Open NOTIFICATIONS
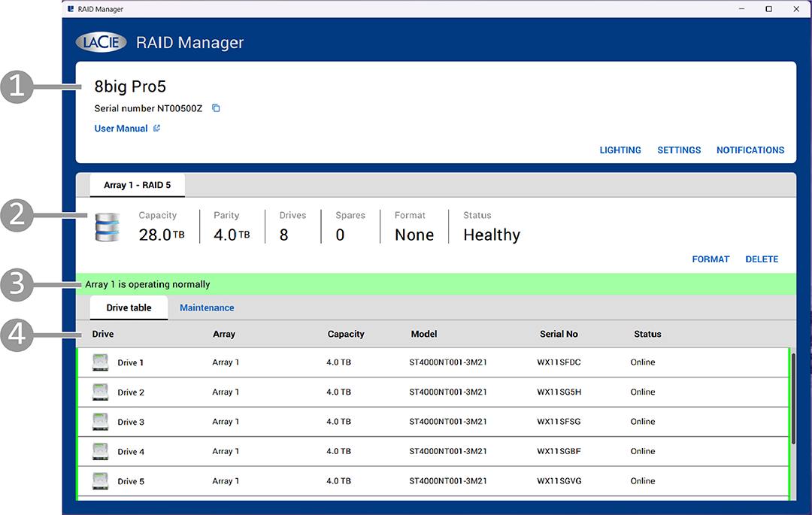This screenshot has width=812, height=515. click(x=750, y=150)
